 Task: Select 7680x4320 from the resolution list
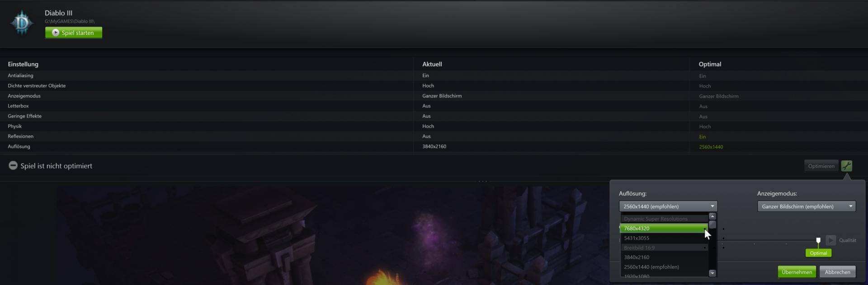664,229
